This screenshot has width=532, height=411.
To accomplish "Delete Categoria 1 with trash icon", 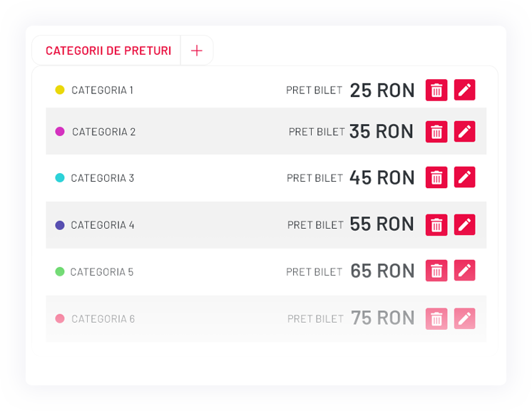I will click(x=436, y=90).
